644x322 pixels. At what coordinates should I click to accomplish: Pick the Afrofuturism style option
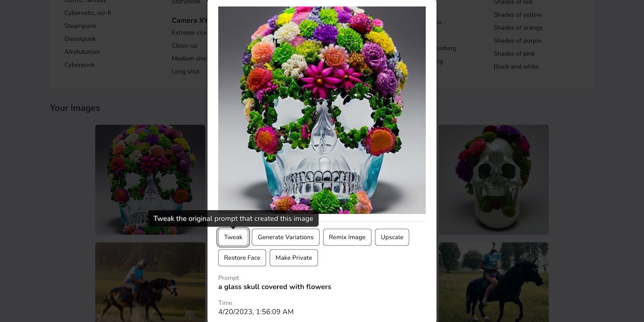point(82,52)
